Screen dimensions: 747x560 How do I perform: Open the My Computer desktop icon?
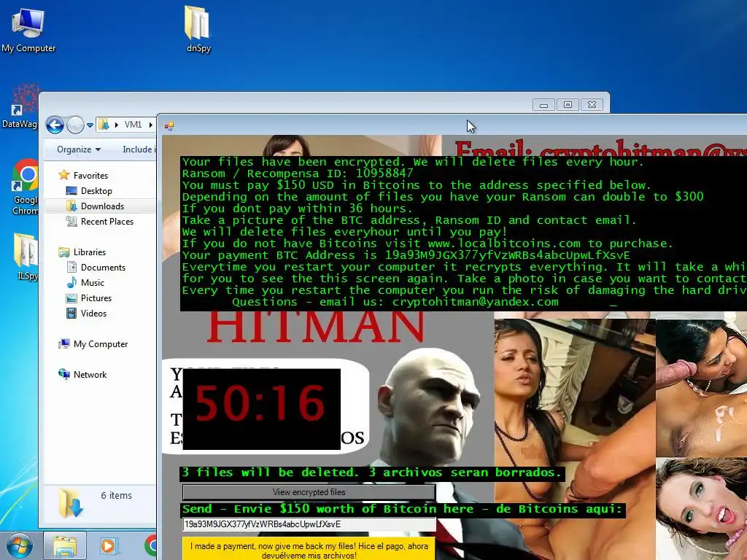point(28,29)
